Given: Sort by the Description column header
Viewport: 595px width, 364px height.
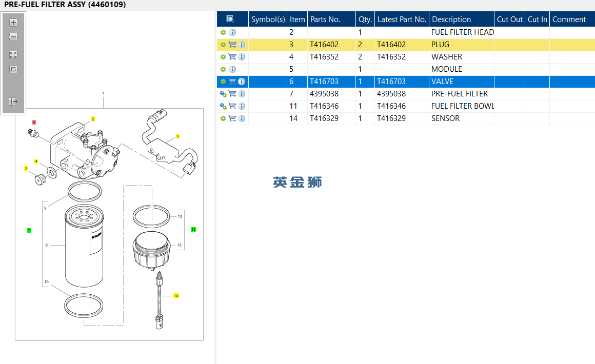Looking at the screenshot, I should coord(462,19).
